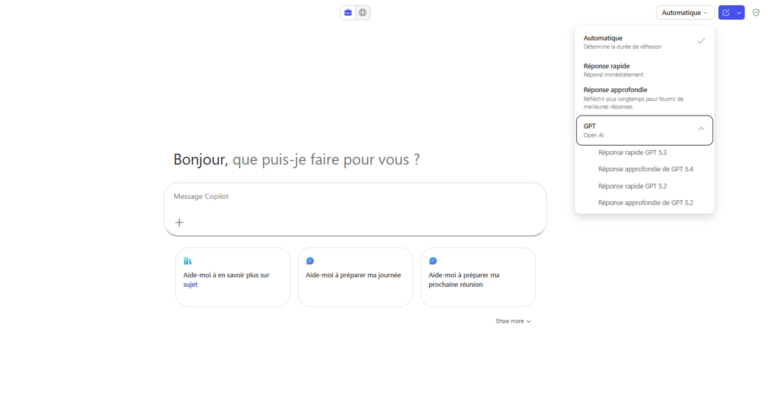The height and width of the screenshot is (403, 768).
Task: Expand Show more suggestions
Action: 513,321
